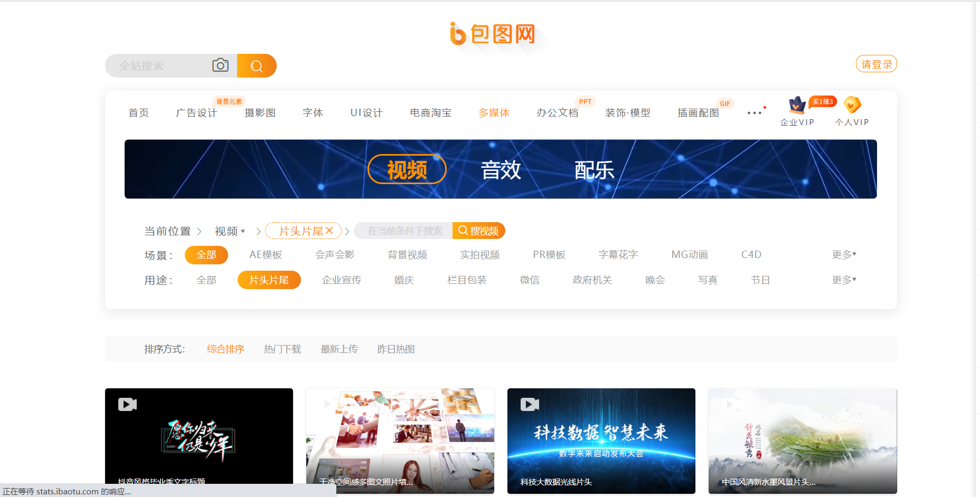The image size is (980, 497).
Task: Remove the 片头片尾 filter tag via its X
Action: click(329, 231)
